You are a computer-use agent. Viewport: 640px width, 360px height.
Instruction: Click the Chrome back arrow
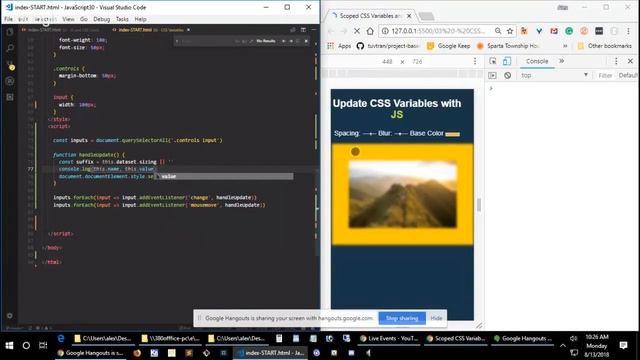click(331, 31)
